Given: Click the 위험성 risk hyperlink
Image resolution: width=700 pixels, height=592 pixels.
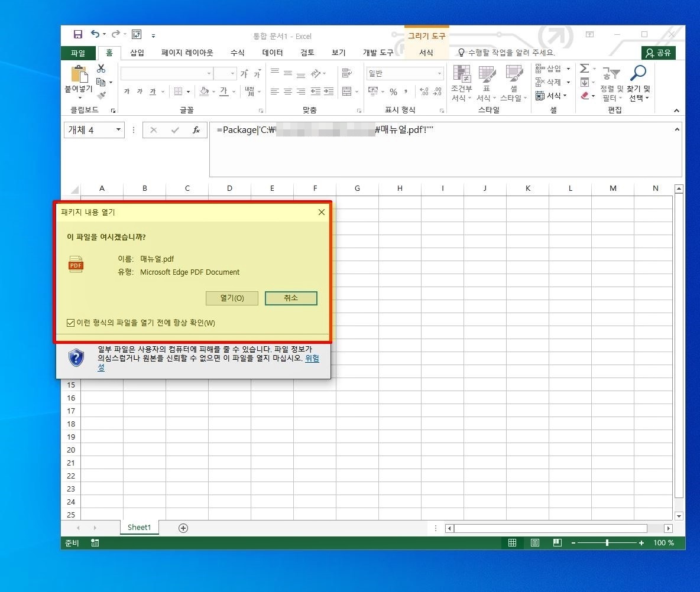Looking at the screenshot, I should point(312,358).
